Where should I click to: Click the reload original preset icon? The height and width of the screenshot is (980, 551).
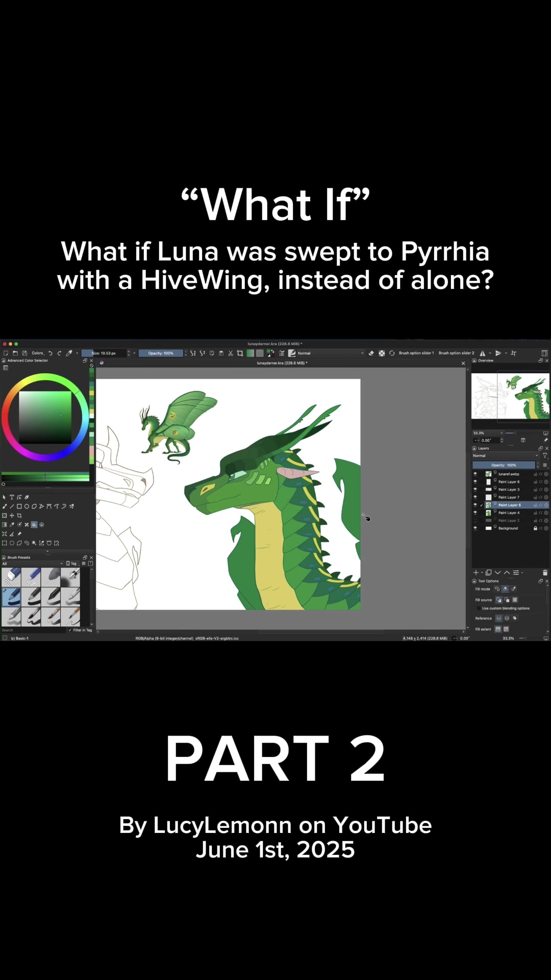click(x=392, y=353)
